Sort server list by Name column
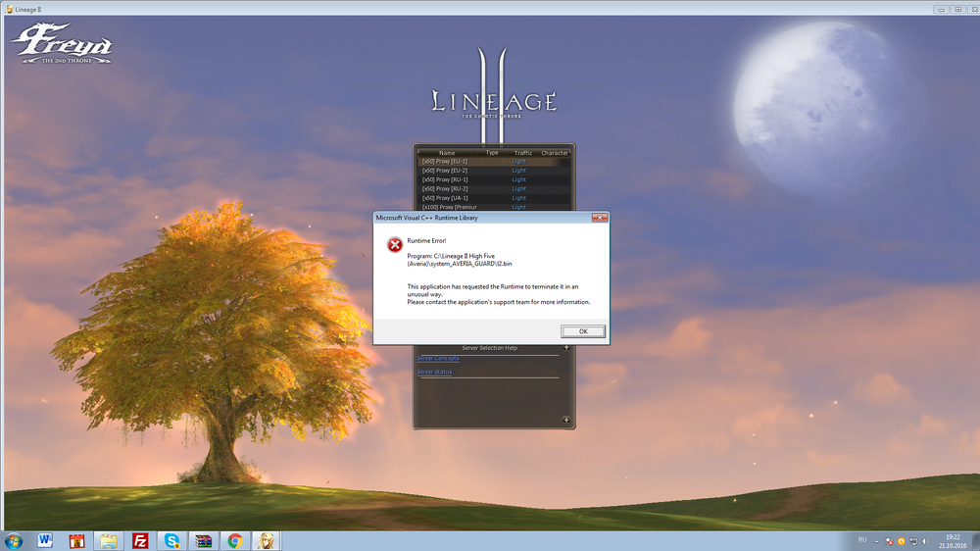Viewport: 980px width, 551px height. coord(447,153)
